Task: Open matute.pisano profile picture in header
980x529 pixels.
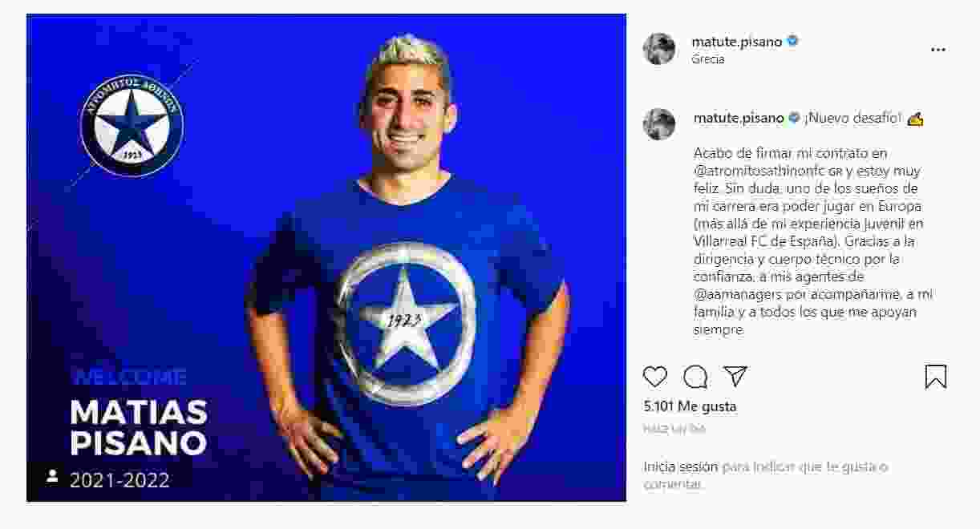Action: (x=659, y=49)
